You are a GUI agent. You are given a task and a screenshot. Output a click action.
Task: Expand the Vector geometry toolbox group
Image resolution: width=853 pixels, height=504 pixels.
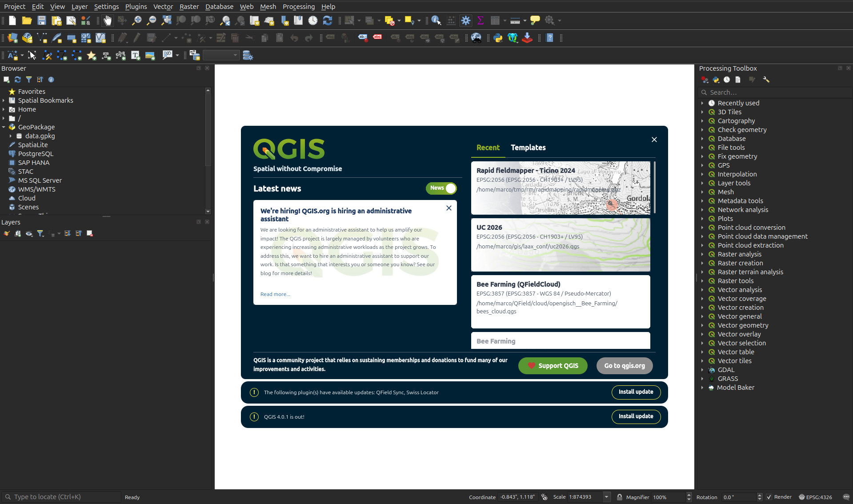coord(702,325)
